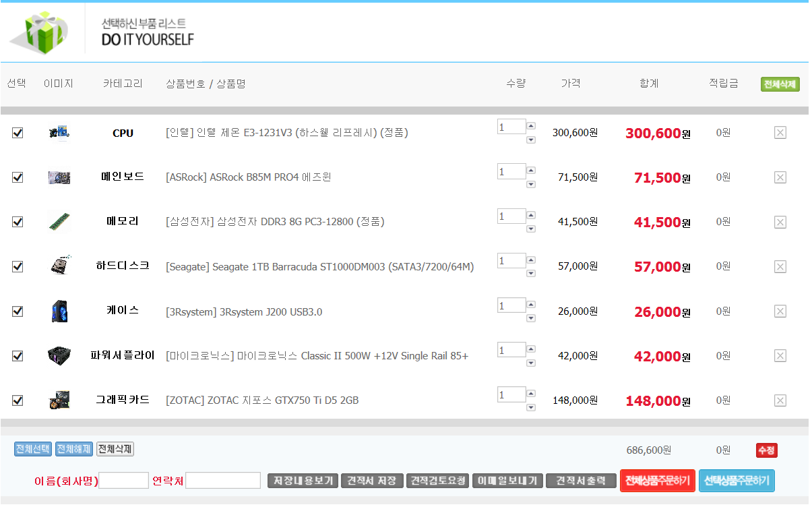
Task: Open the 케이스 PC case thumbnail
Action: pos(59,311)
